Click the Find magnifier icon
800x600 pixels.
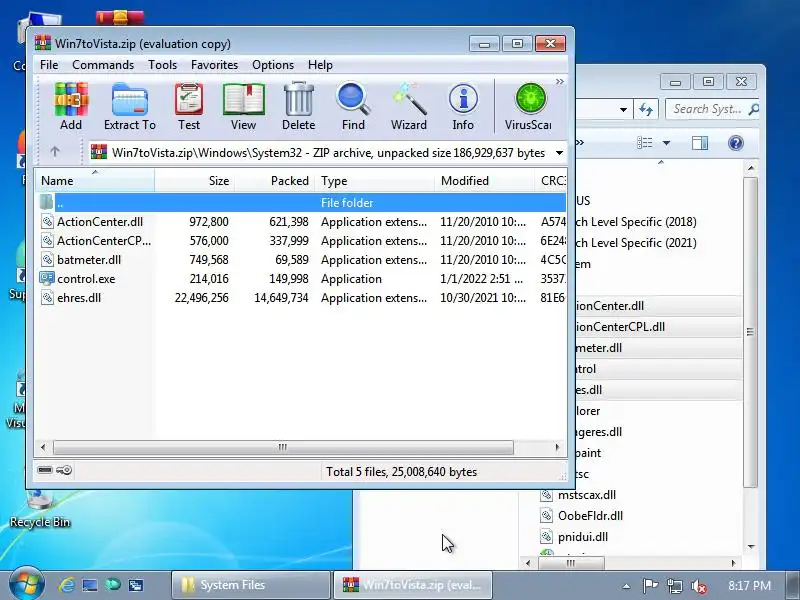(x=353, y=107)
